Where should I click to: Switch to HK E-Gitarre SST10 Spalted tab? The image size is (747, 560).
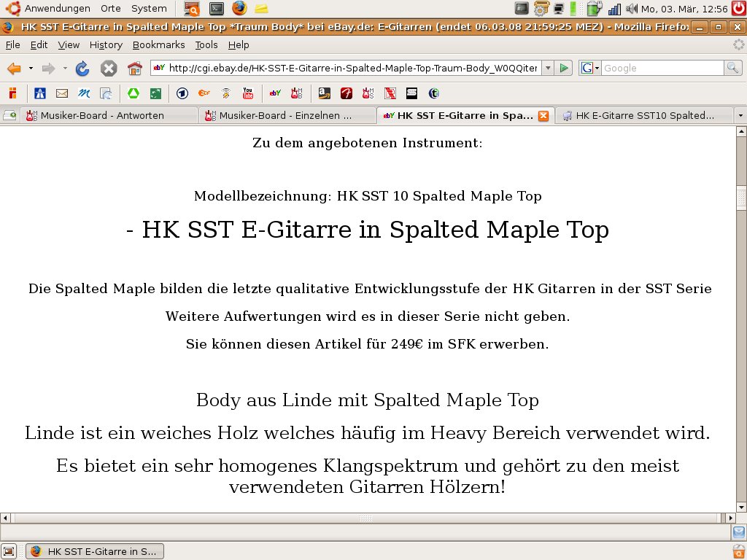pos(644,116)
